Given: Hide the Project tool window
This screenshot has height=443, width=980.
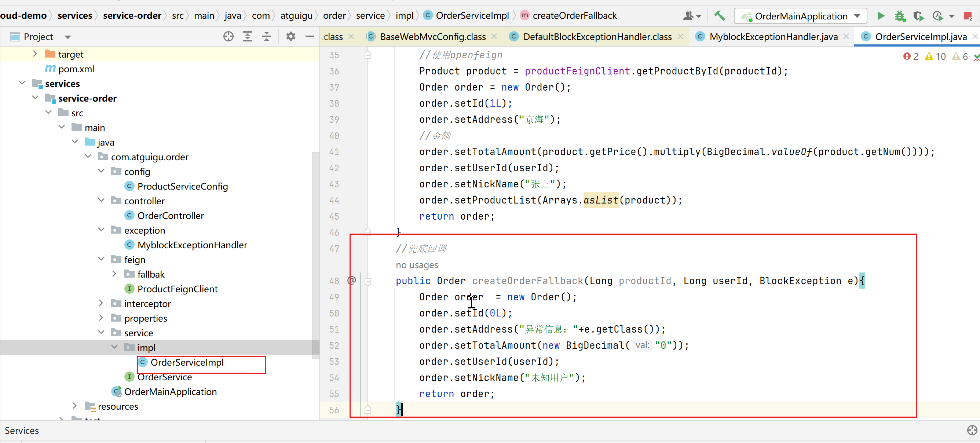Looking at the screenshot, I should pos(310,37).
